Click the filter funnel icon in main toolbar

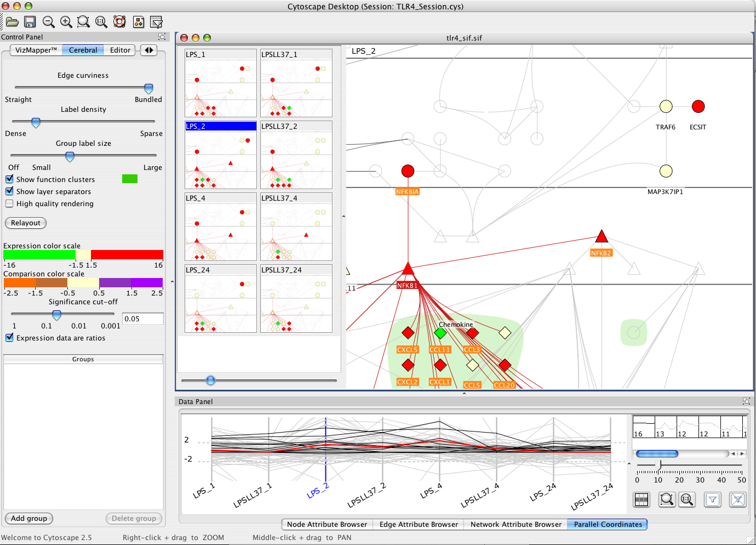tap(156, 22)
